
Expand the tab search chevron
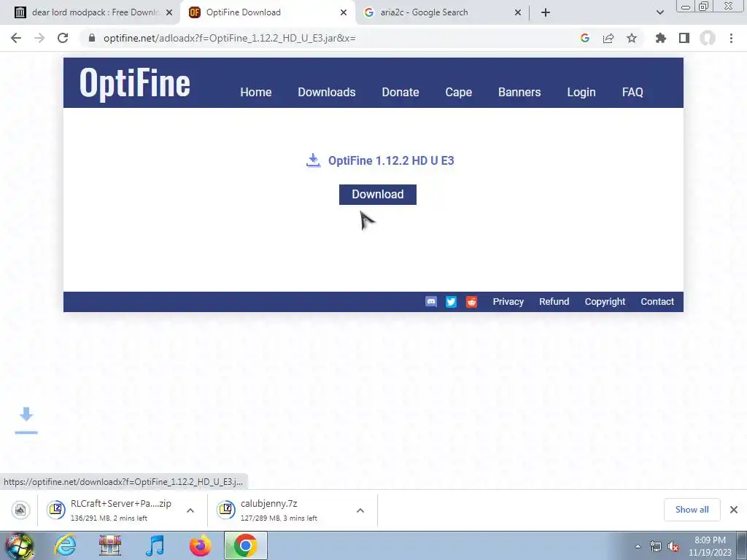[659, 12]
